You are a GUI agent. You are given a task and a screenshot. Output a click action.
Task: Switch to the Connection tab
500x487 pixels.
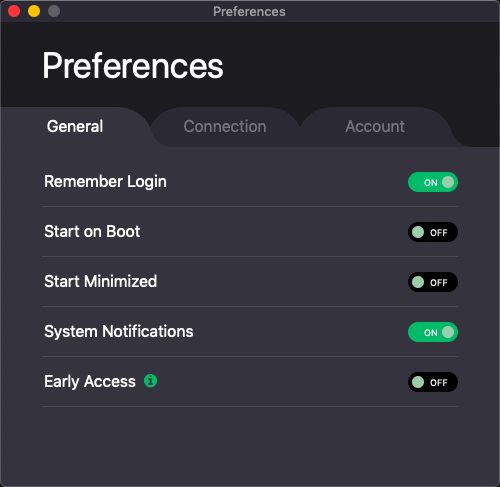225,127
